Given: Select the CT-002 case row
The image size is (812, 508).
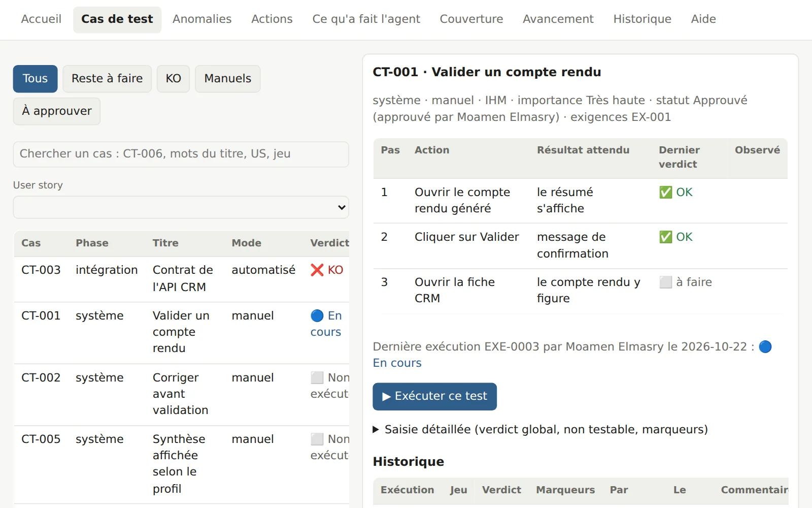Looking at the screenshot, I should (182, 394).
